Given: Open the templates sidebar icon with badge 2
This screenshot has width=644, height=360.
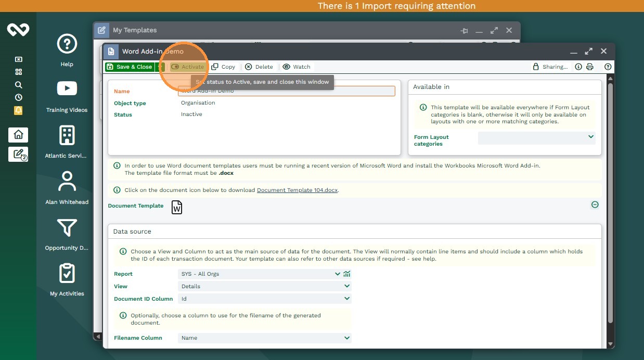Looking at the screenshot, I should [18, 154].
